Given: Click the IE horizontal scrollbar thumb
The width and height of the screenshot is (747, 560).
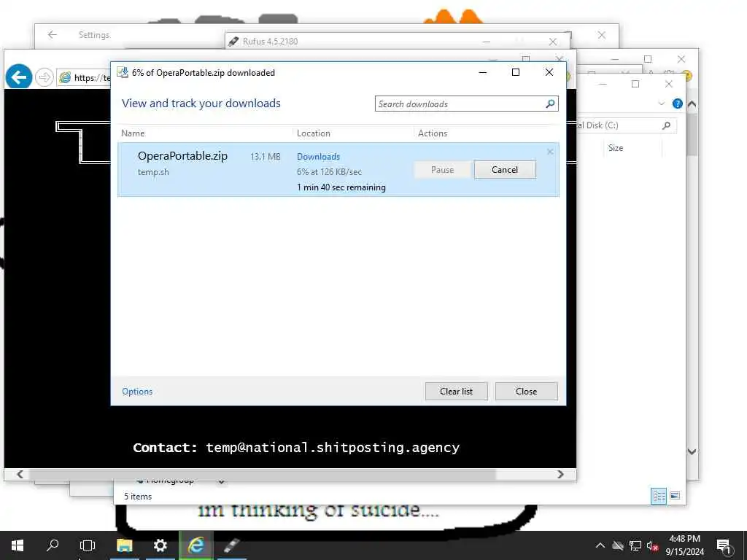Looking at the screenshot, I should [262, 474].
